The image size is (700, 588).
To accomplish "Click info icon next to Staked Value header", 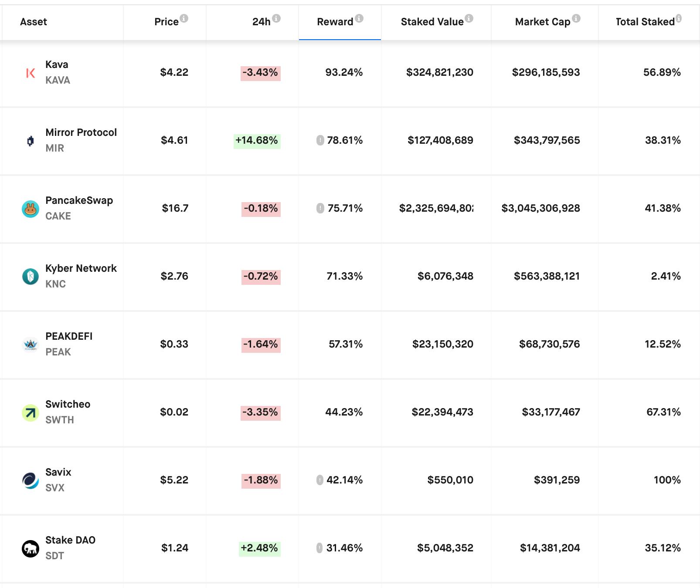I will point(469,18).
